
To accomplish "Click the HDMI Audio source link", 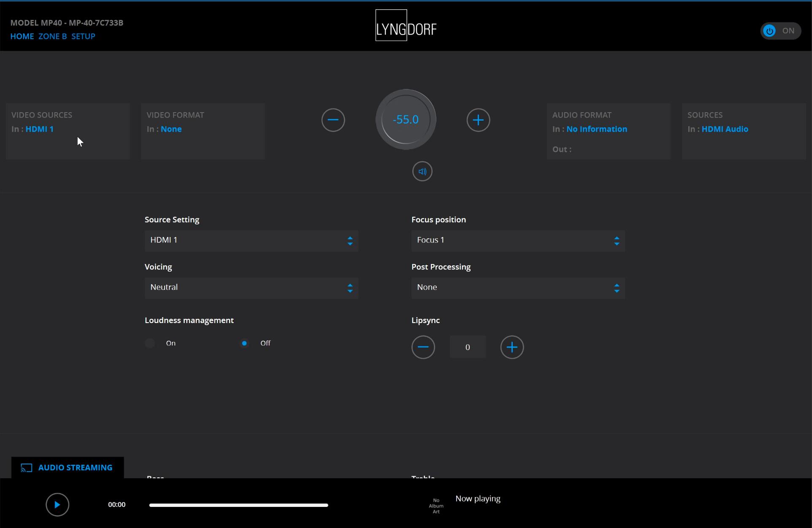I will (x=724, y=129).
